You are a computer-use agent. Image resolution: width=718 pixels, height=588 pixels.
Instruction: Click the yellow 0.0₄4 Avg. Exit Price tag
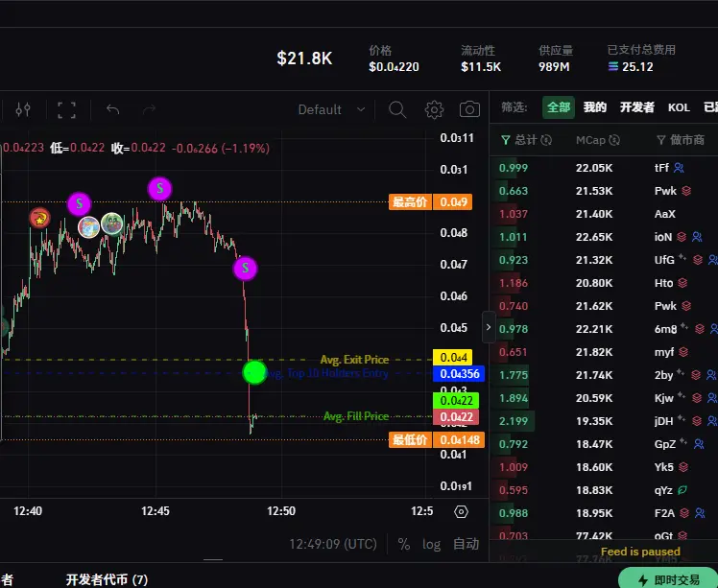point(453,358)
